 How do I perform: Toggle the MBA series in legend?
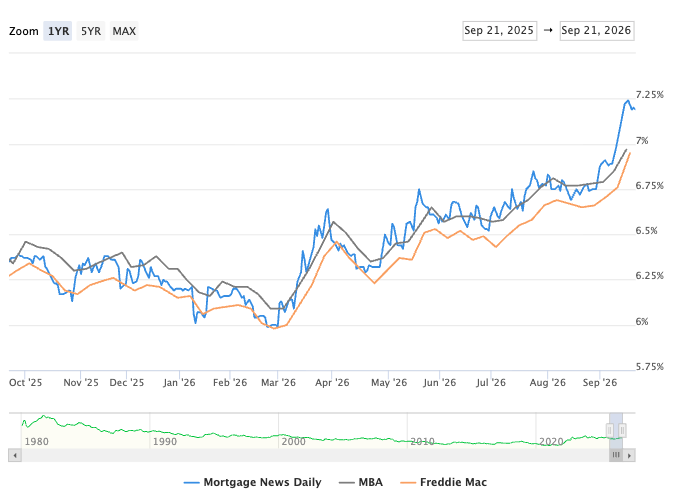361,482
